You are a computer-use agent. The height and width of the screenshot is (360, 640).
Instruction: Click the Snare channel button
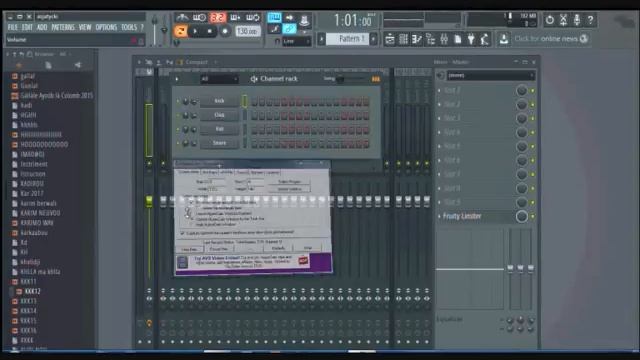[x=219, y=143]
